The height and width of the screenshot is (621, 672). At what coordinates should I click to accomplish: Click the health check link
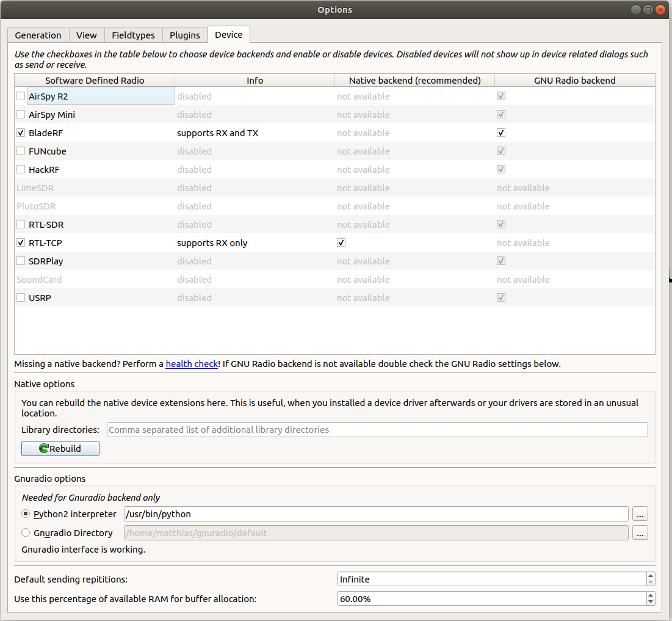(x=192, y=364)
